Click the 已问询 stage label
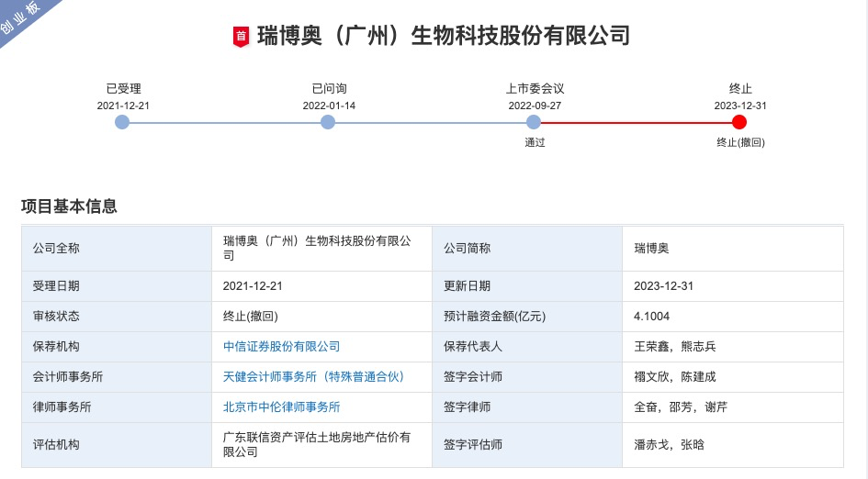Viewport: 868px width, 479px height. [x=330, y=88]
